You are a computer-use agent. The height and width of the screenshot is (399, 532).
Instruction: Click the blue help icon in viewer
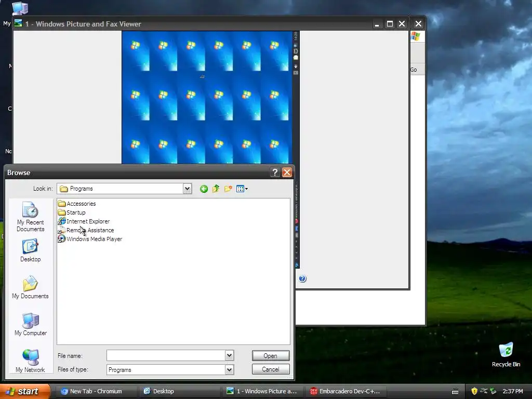pos(303,278)
